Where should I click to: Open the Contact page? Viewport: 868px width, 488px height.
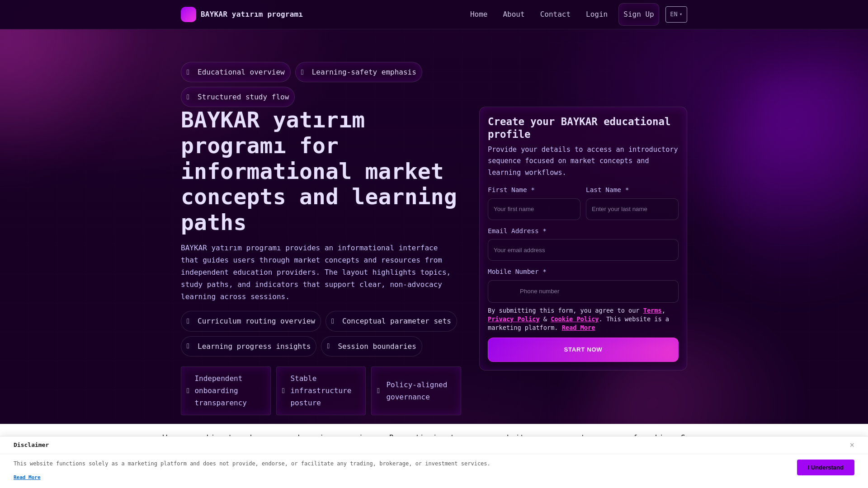pos(555,14)
